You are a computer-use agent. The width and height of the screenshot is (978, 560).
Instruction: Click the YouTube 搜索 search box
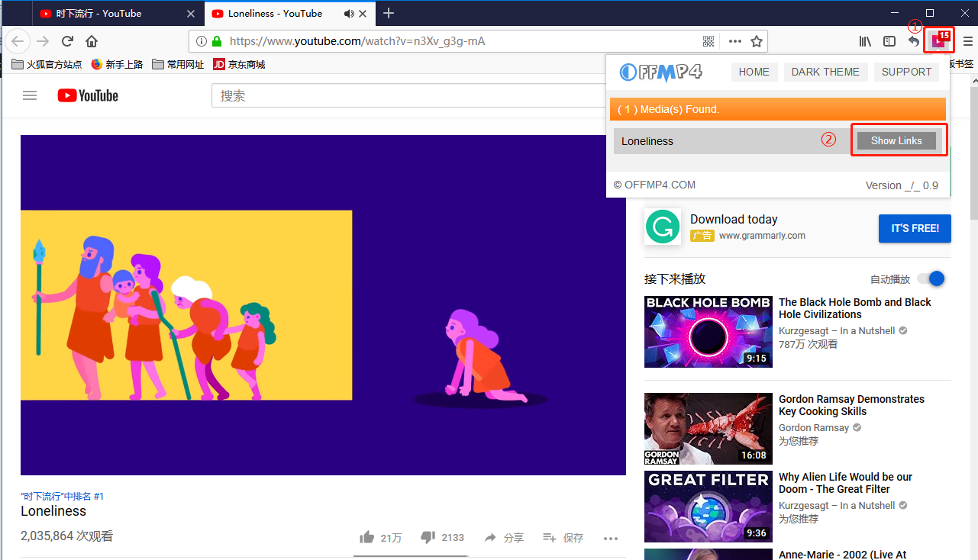pos(408,95)
